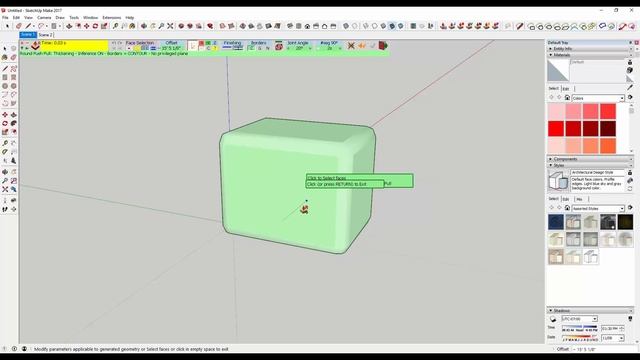The height and width of the screenshot is (360, 640).
Task: Select the Scale tool in left toolbar
Action: point(5,132)
